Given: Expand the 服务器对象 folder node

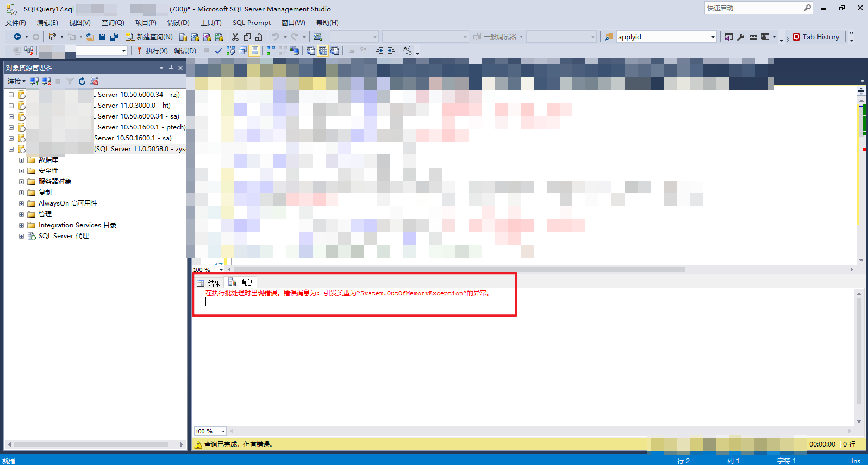Looking at the screenshot, I should 21,182.
